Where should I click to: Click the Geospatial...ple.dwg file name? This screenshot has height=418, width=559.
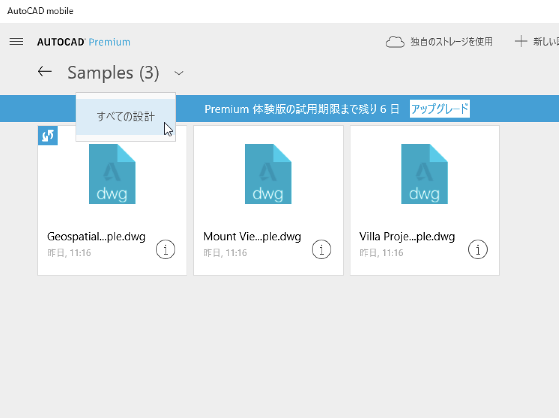(96, 237)
